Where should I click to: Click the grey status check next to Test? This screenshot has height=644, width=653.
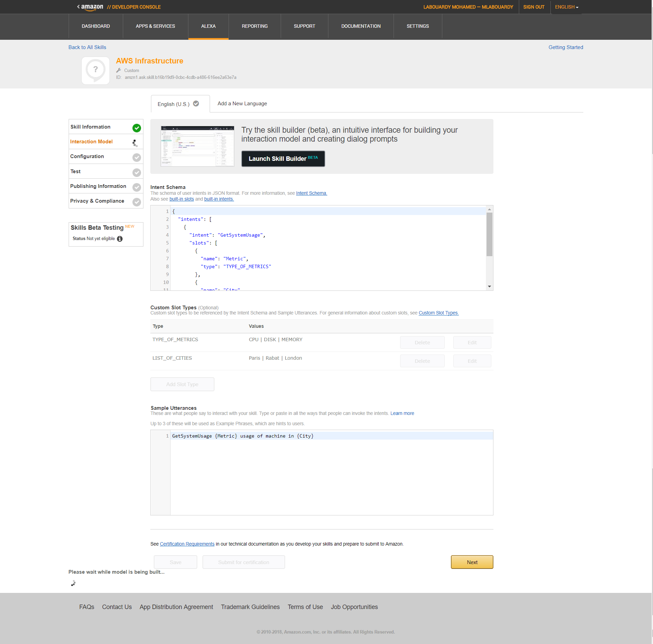pos(137,172)
